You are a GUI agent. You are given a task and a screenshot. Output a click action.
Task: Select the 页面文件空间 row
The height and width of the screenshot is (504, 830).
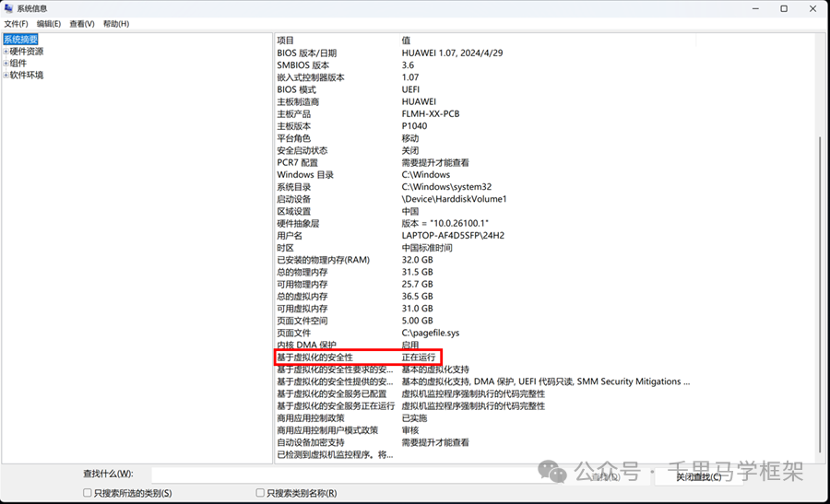(485, 321)
